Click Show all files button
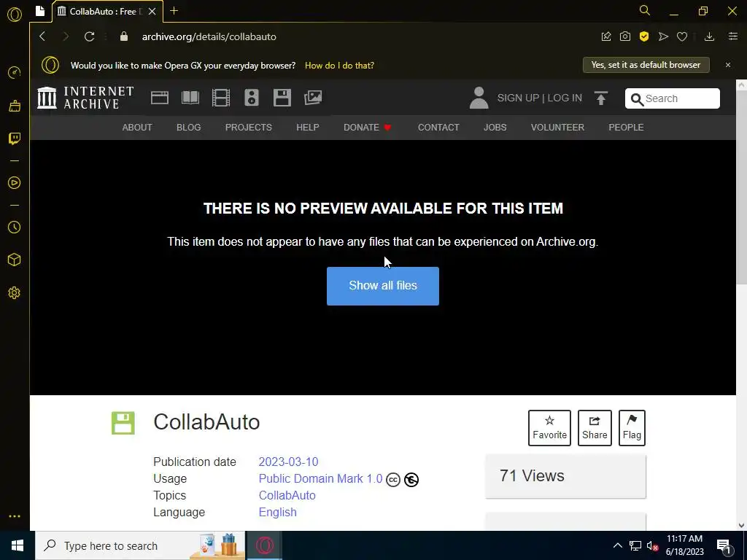Viewport: 747px width, 560px height. (x=383, y=286)
